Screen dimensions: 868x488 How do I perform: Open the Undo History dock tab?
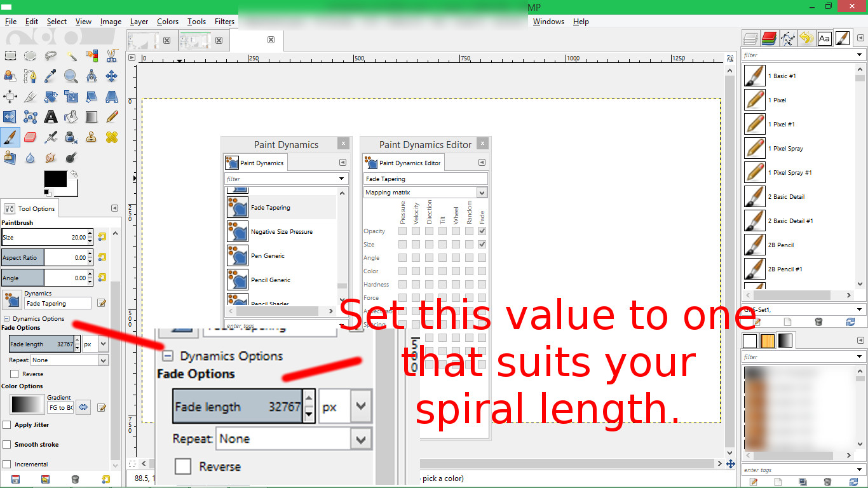coord(806,38)
